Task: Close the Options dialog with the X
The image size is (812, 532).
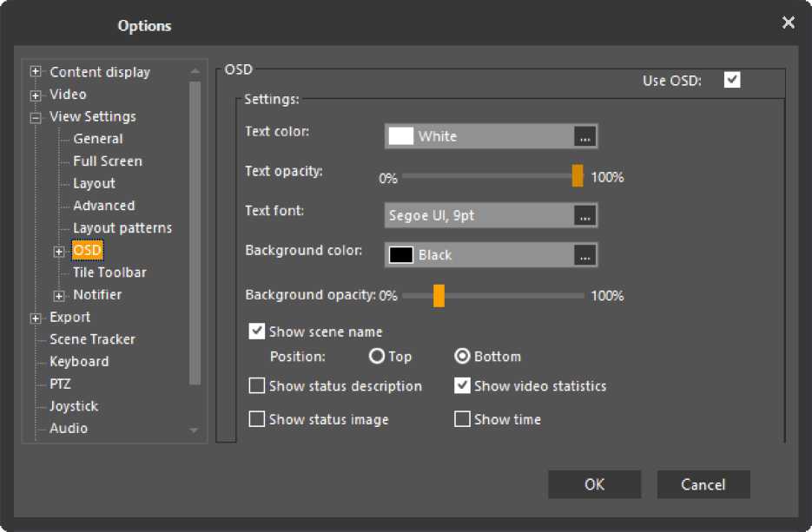Action: (x=788, y=23)
